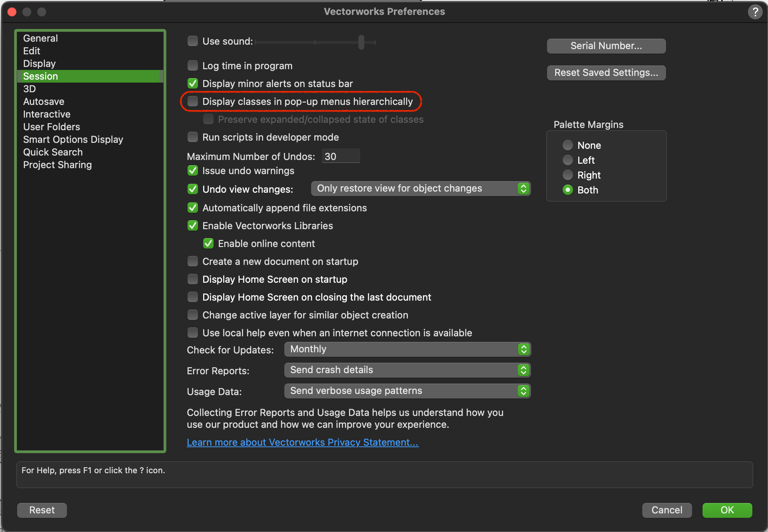Uncheck Enable online content
This screenshot has width=768, height=532.
coord(208,244)
